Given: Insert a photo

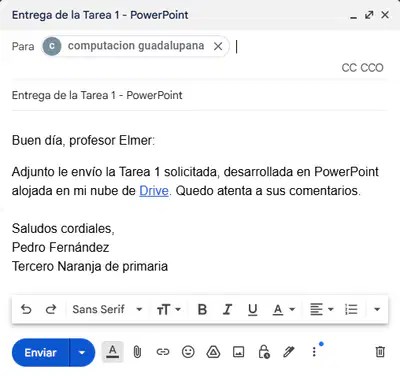Looking at the screenshot, I should click(x=238, y=352).
